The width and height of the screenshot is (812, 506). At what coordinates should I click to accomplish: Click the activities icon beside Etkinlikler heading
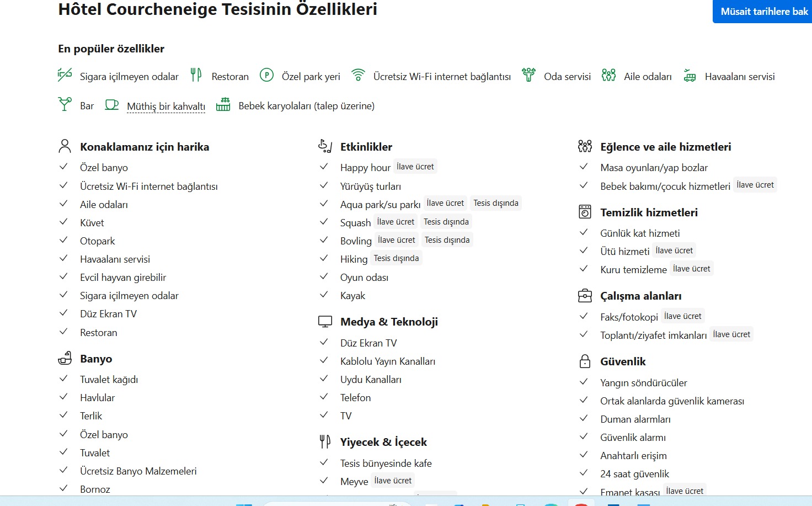(325, 146)
